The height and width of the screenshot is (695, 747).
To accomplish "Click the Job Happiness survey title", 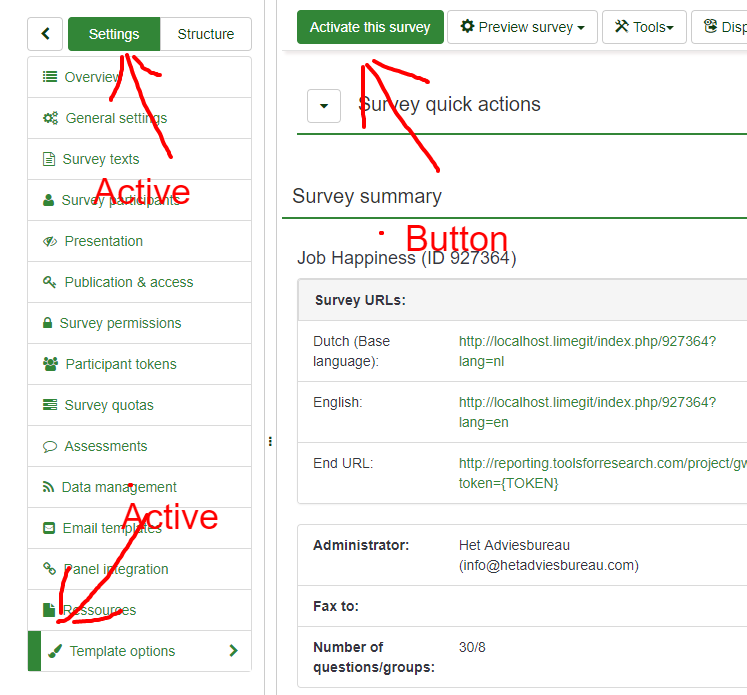I will [x=406, y=258].
